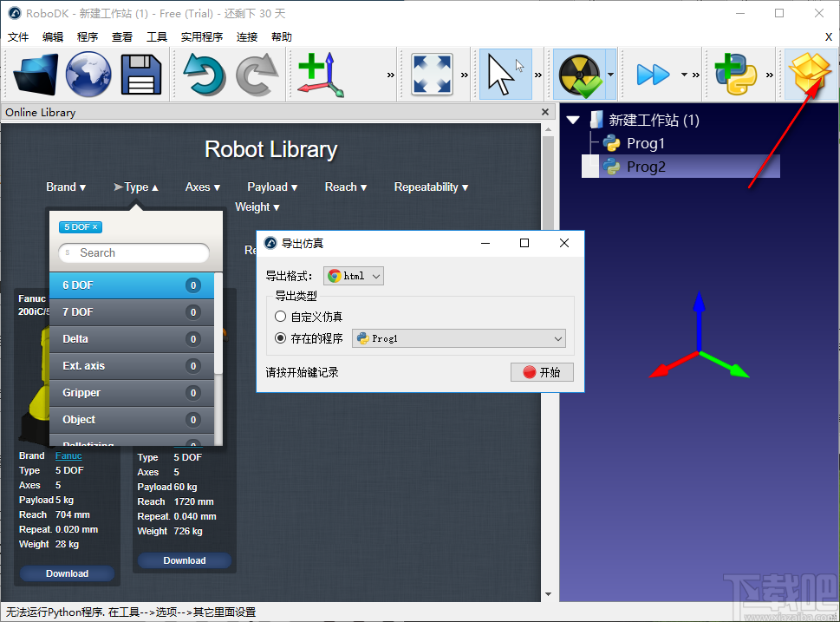Select the 存在的程序 radio button
Image resolution: width=840 pixels, height=622 pixels.
(280, 338)
